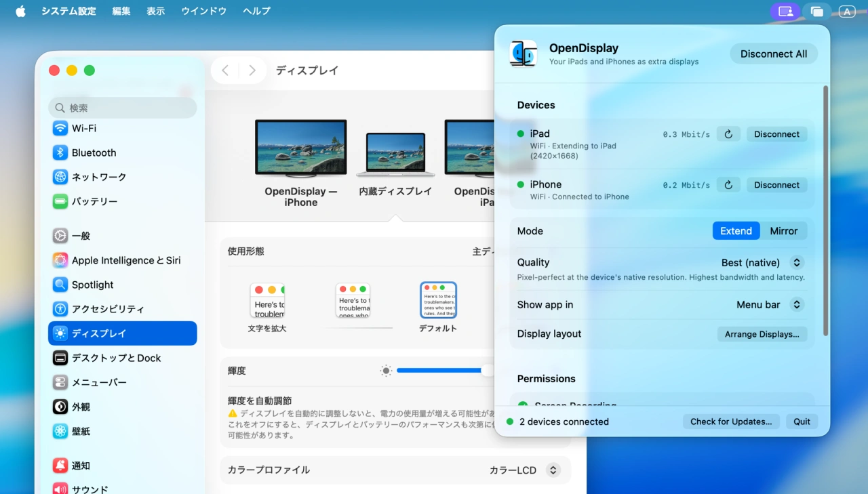Click the 輝度を自動調節 label
Screen dimensions: 868x494
pos(260,401)
